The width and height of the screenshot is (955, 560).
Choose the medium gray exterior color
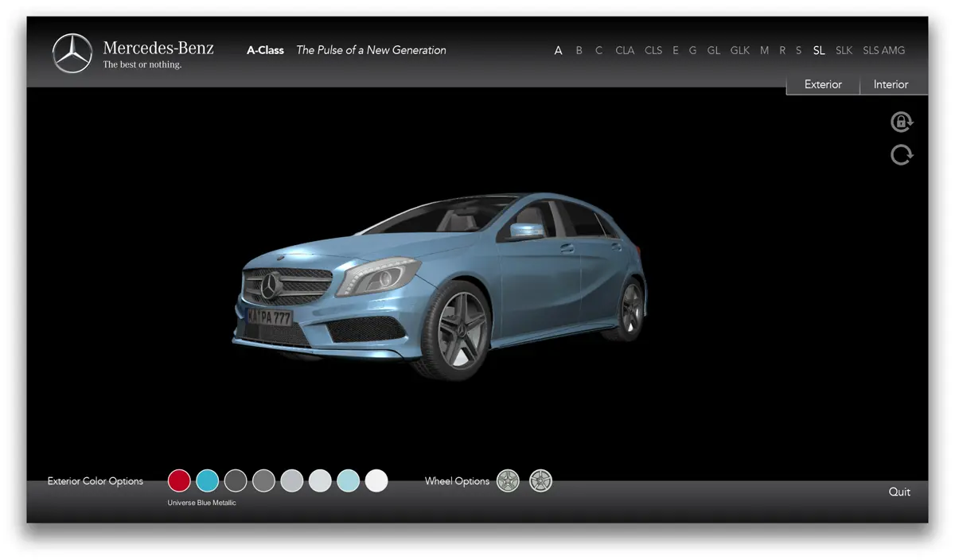263,480
